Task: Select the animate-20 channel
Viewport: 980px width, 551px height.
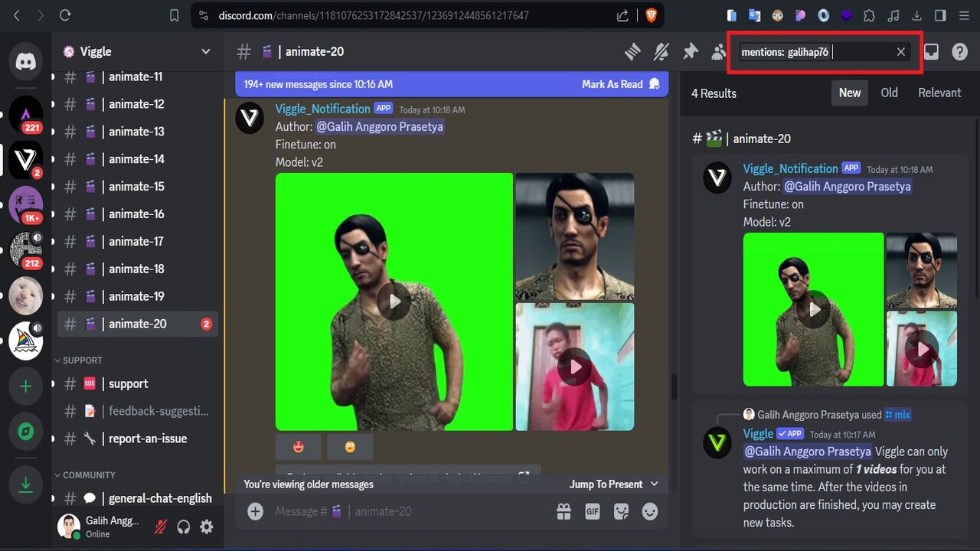Action: [137, 324]
